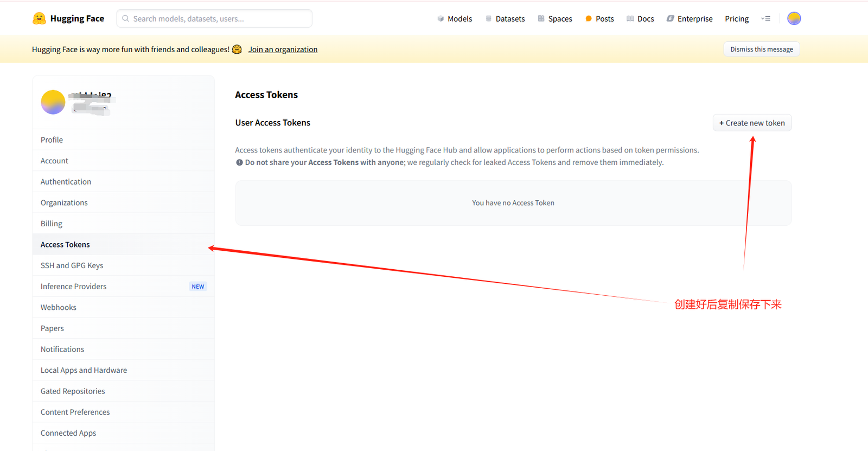Image resolution: width=868 pixels, height=451 pixels.
Task: Click the warning info icon before 'Do not share'
Action: tap(239, 162)
